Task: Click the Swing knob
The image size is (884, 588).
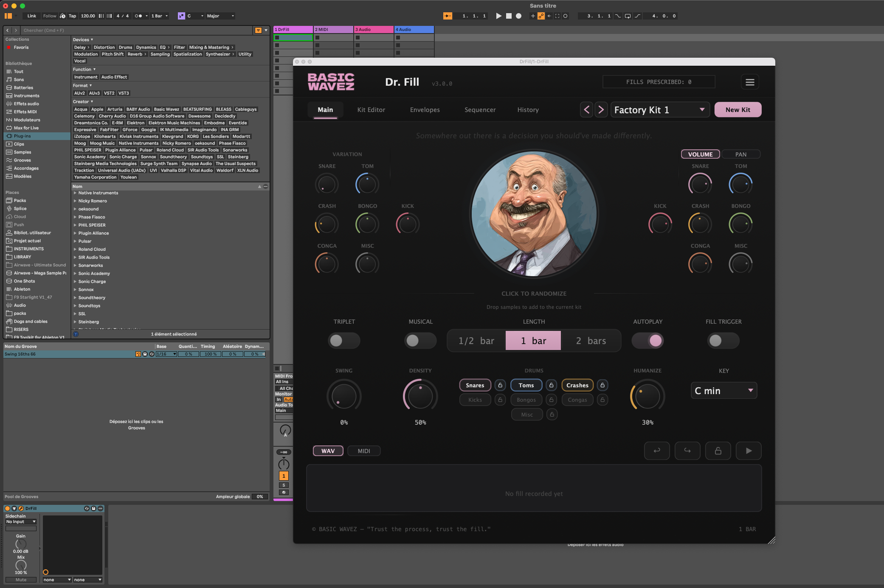Action: coord(344,396)
